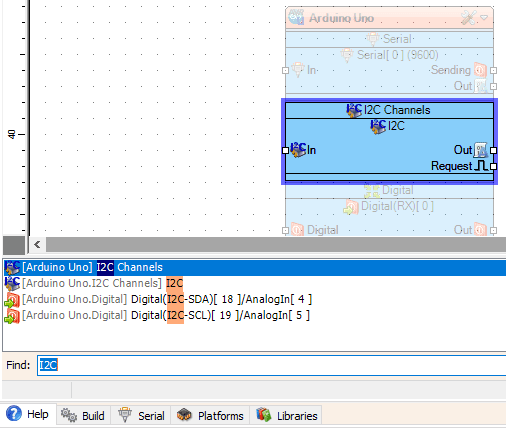The width and height of the screenshot is (506, 428).
Task: Click the Find input field
Action: pyautogui.click(x=271, y=365)
